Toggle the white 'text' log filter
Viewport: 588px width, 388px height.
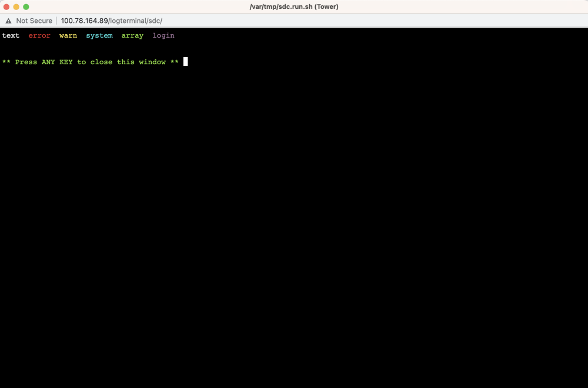pos(11,36)
